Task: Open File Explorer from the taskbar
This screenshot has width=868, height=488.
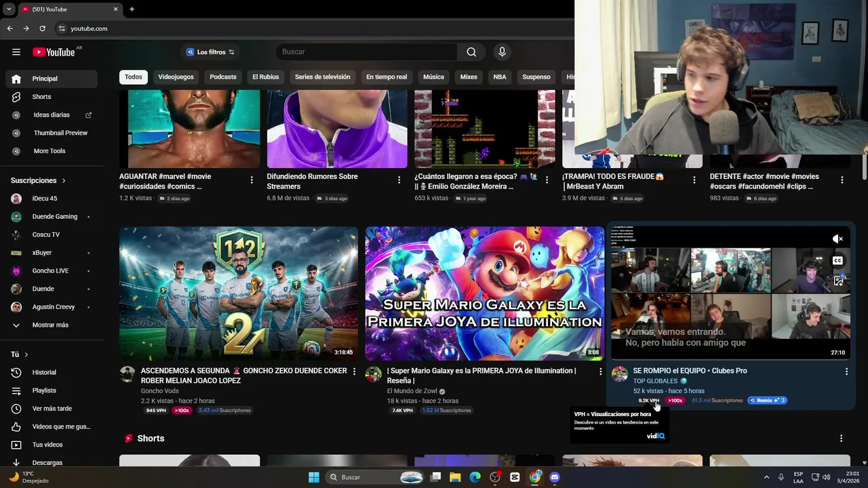Action: point(455,477)
